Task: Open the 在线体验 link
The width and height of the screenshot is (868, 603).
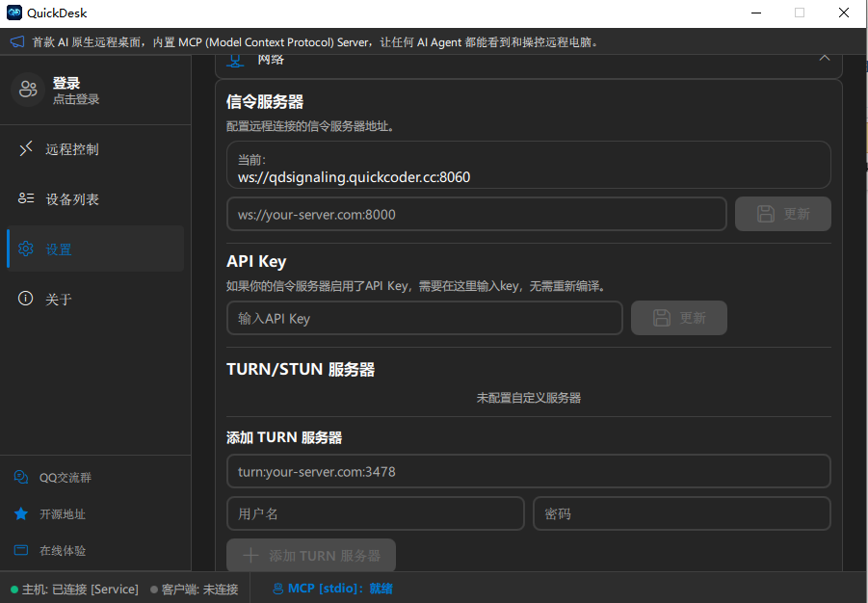Action: [x=63, y=550]
